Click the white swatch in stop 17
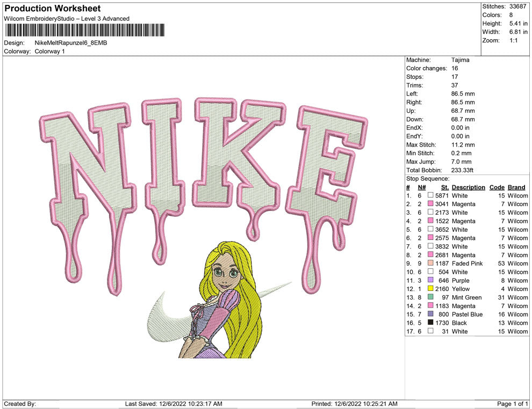Screen dimensions: 532x409 coord(430,331)
